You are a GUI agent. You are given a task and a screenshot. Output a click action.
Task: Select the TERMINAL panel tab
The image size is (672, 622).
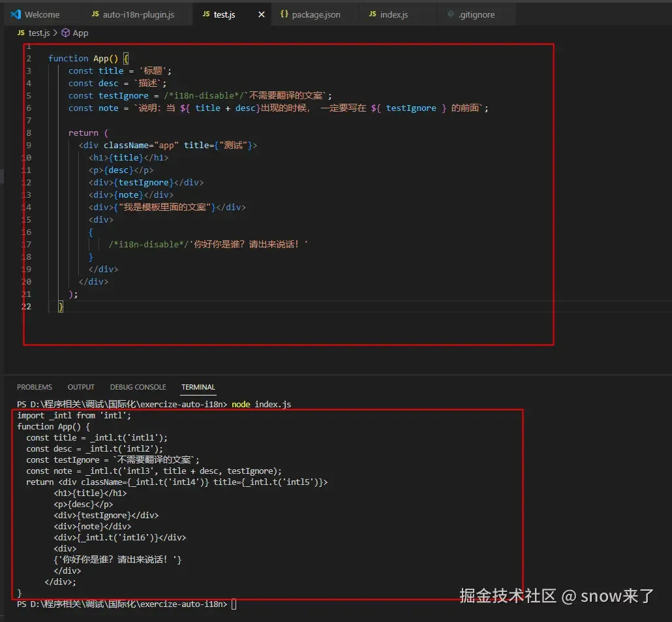pyautogui.click(x=198, y=387)
